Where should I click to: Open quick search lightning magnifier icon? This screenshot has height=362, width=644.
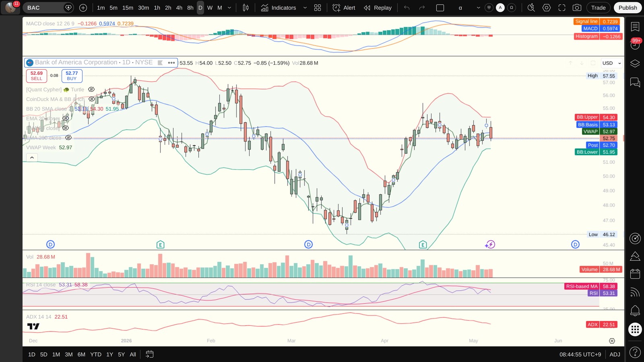click(531, 8)
